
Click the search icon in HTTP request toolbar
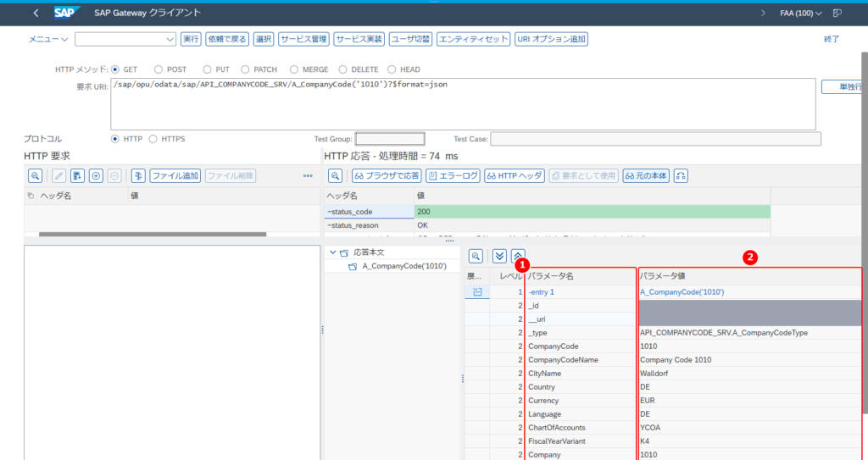point(35,176)
